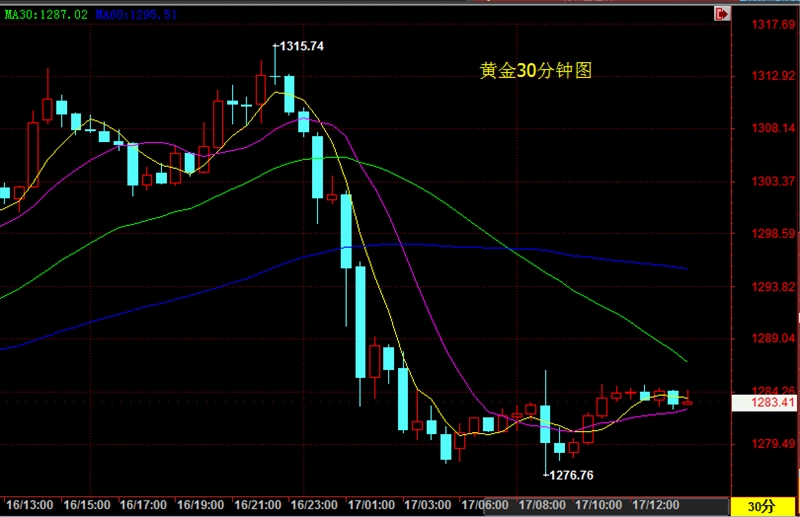Viewport: 800px width, 517px height.
Task: Click the 1279.49 price axis label
Action: click(x=773, y=444)
